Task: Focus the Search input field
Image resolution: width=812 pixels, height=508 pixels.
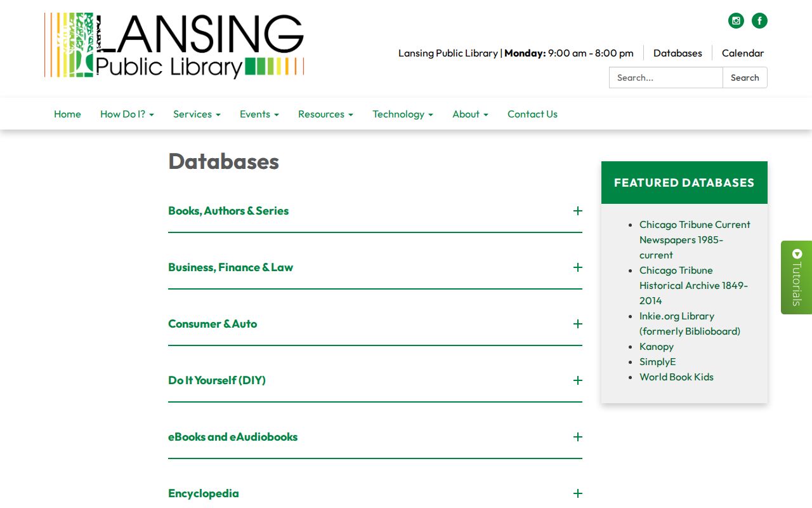Action: (666, 77)
